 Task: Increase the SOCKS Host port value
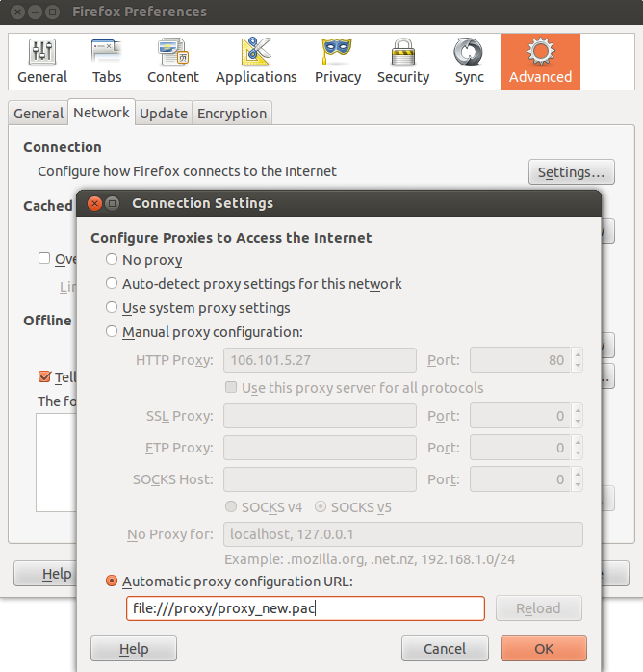point(578,473)
